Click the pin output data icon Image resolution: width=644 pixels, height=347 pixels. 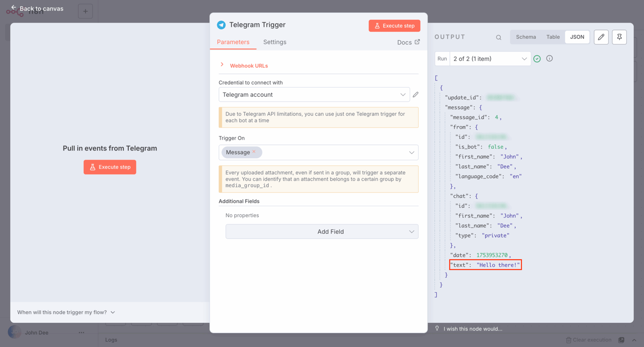(619, 37)
